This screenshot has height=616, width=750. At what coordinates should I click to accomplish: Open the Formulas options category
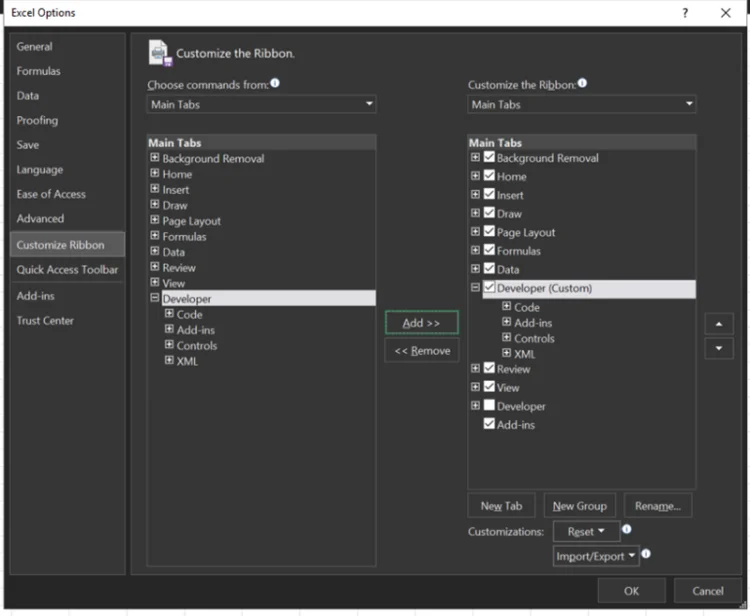67,71
